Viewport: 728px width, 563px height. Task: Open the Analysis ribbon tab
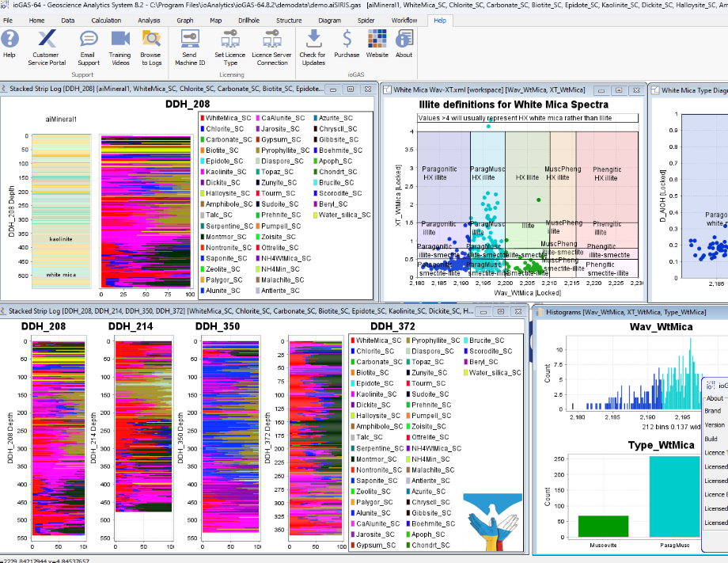pos(149,21)
